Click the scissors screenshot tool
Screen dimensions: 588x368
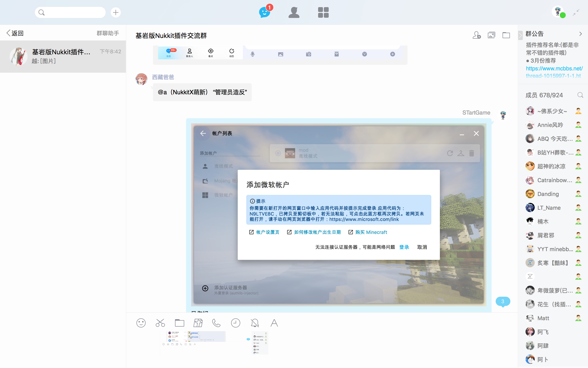160,323
